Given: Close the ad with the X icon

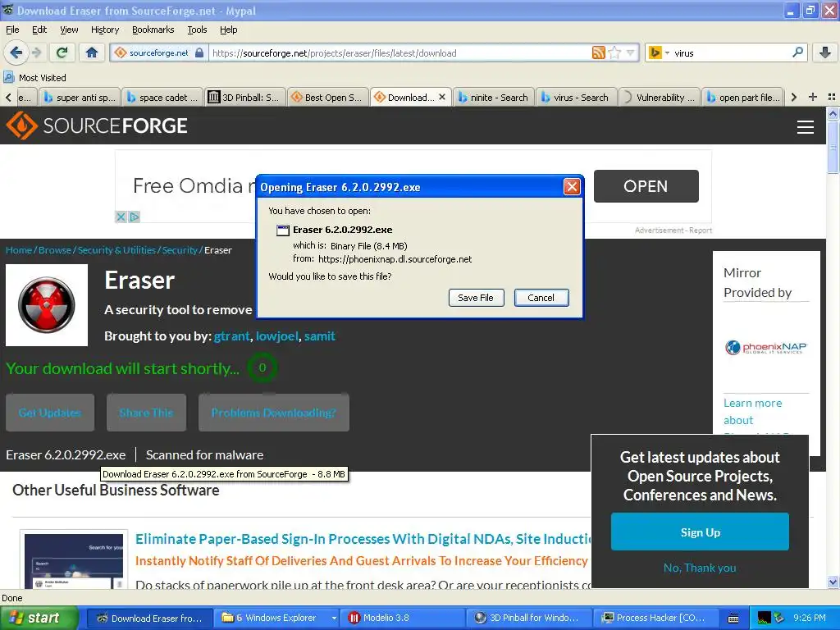Looking at the screenshot, I should click(121, 217).
